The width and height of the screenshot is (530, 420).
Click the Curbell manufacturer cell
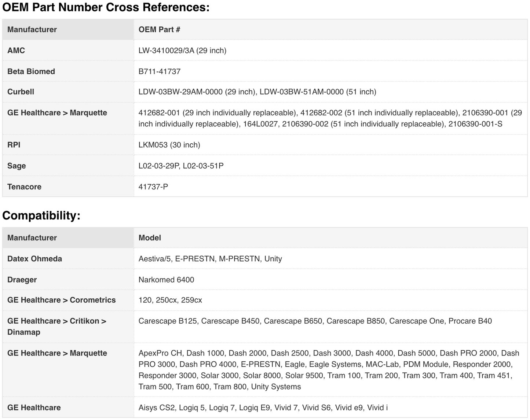[68, 92]
